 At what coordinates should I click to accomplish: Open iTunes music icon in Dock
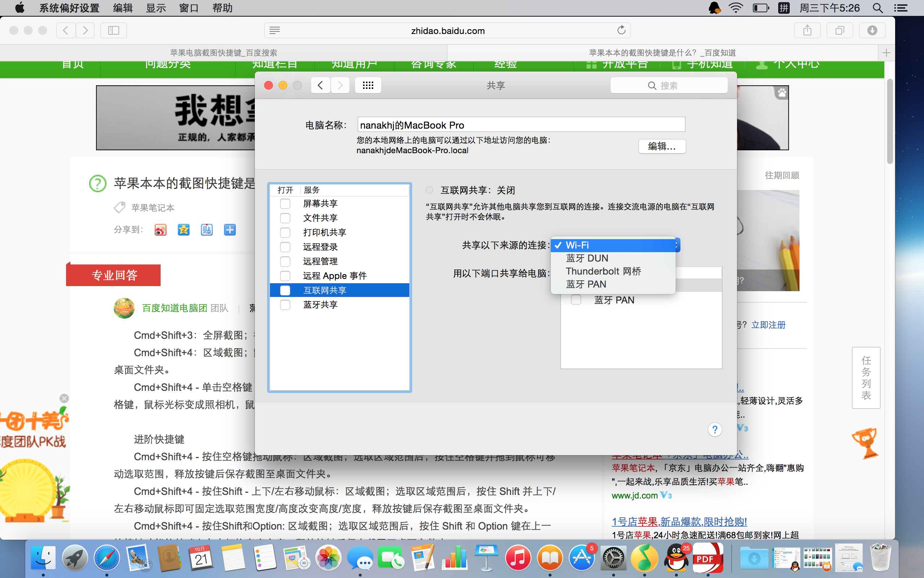[518, 558]
